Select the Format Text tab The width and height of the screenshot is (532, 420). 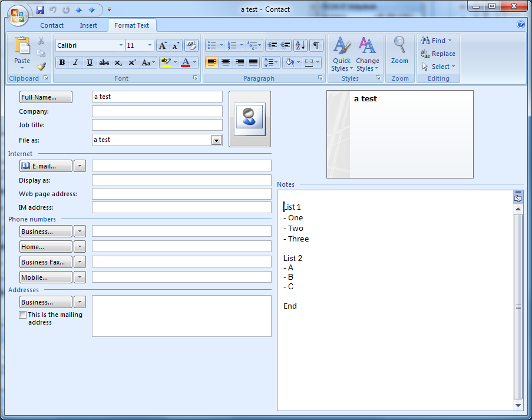click(131, 25)
